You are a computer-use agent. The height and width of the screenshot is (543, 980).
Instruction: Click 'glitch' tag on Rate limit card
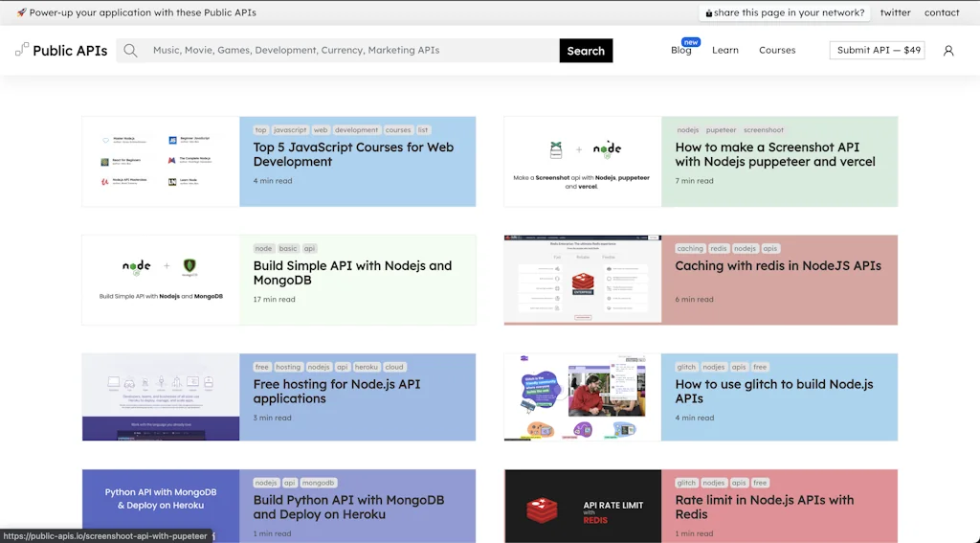coord(686,483)
